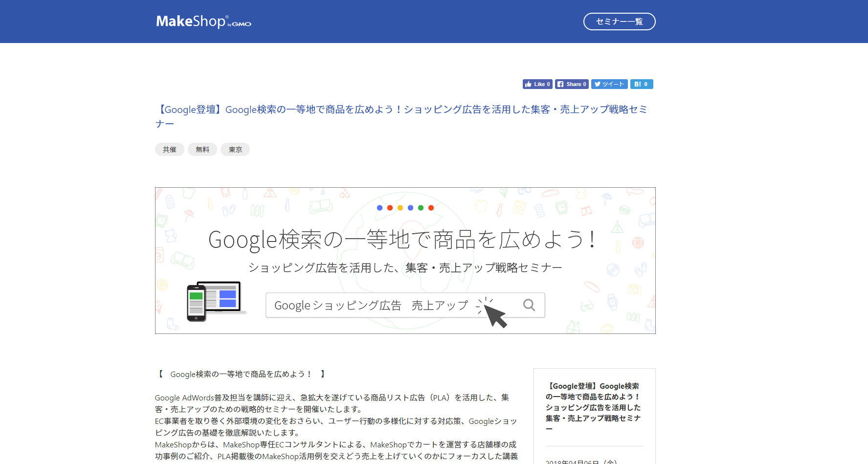This screenshot has width=868, height=464.
Task: Open the seminar title link beginning 【Google登壇】
Action: click(401, 116)
